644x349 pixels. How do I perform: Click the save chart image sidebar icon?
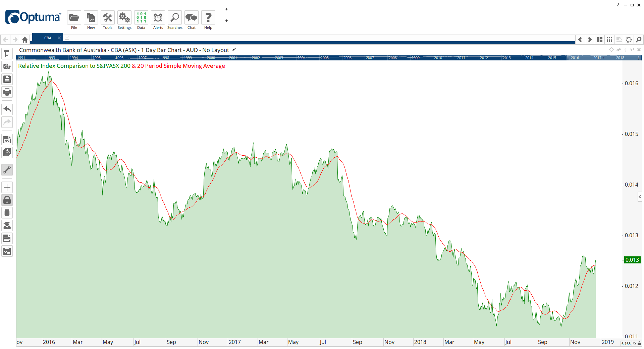[7, 140]
